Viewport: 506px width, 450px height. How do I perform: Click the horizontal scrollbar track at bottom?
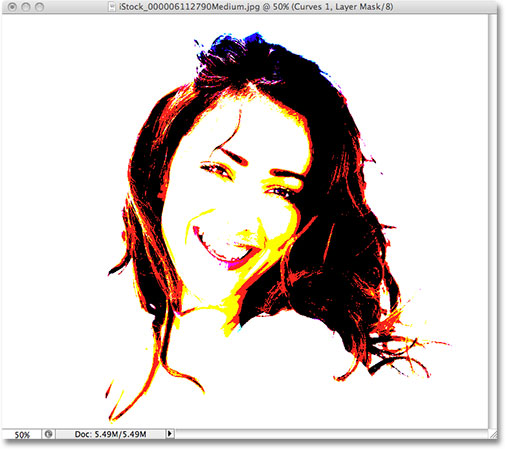coord(331,434)
